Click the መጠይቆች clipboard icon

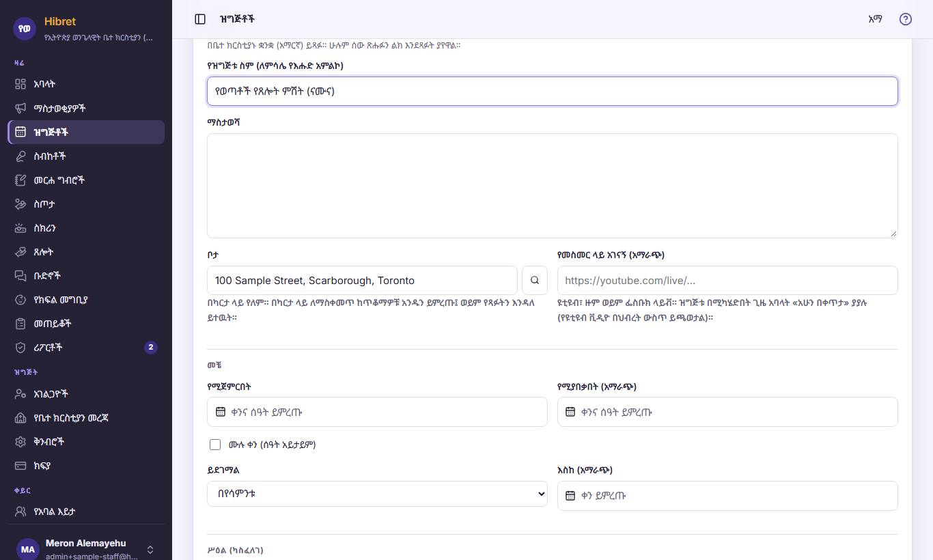20,323
